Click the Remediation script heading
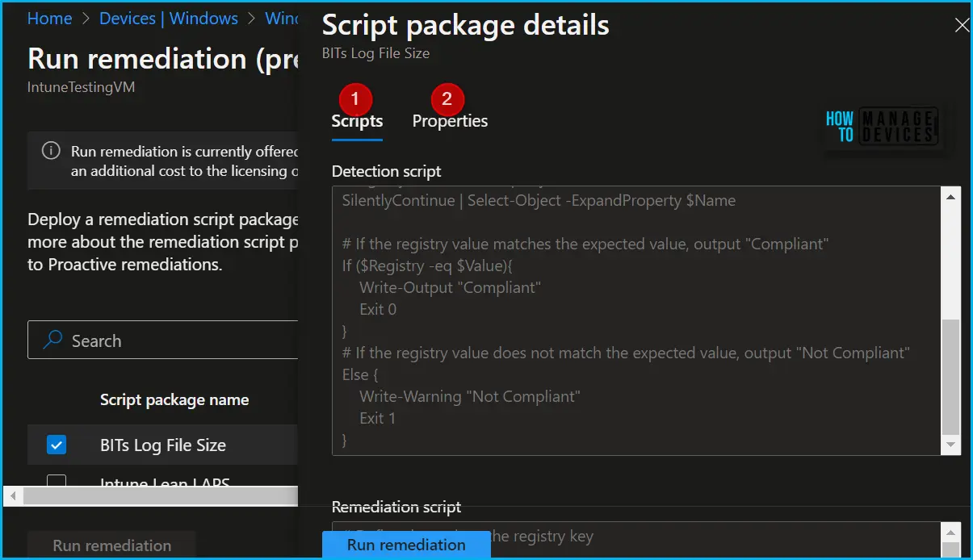The image size is (973, 560). tap(396, 507)
